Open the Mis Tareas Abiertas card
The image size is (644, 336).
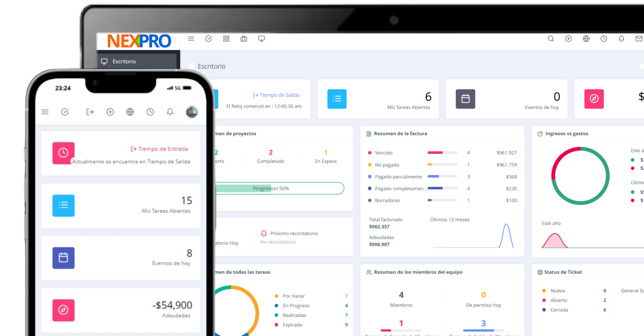pos(378,99)
